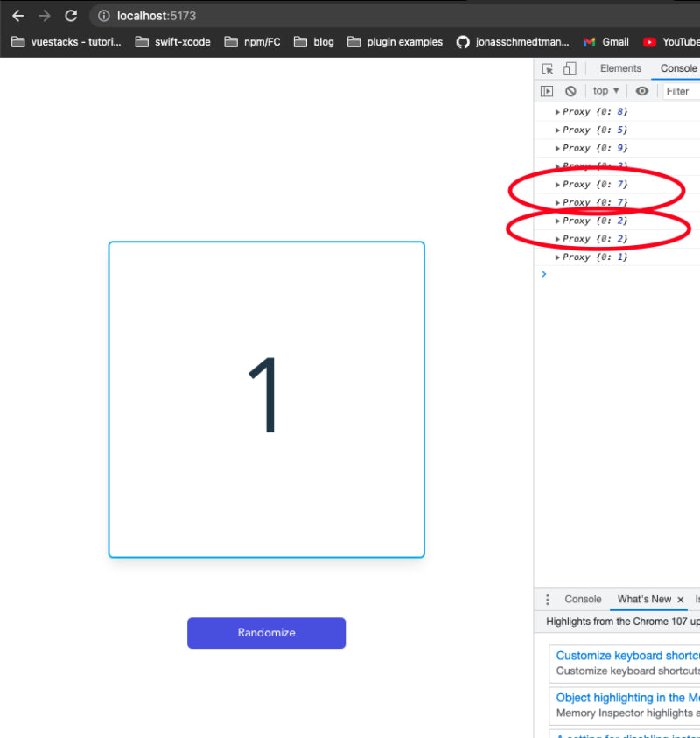Switch to the top Console tab
This screenshot has height=738, width=700.
[678, 68]
